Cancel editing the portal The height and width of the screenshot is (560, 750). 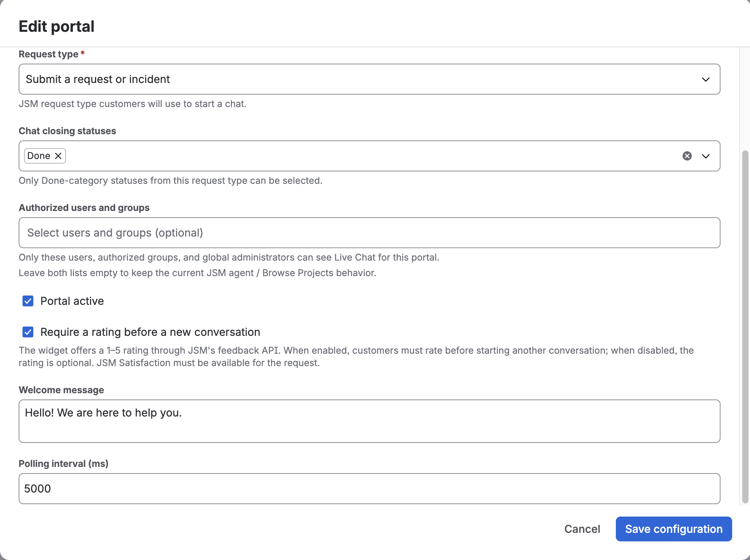tap(582, 529)
